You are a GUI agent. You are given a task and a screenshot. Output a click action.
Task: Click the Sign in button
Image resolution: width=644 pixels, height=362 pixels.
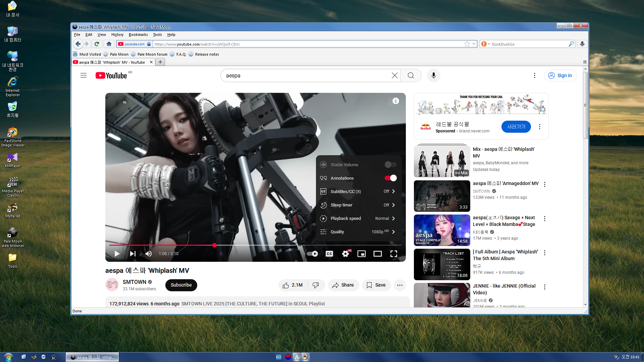coord(560,75)
